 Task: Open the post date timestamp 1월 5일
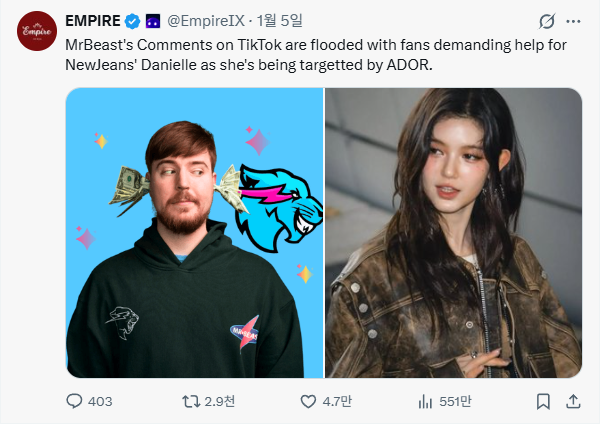[x=279, y=21]
